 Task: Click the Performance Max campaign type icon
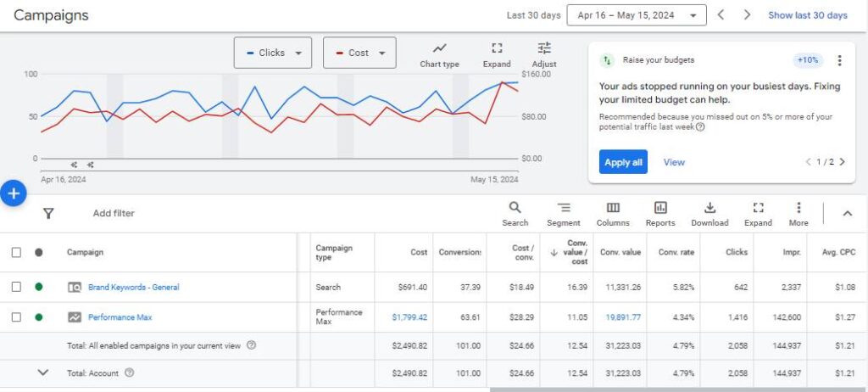point(75,317)
